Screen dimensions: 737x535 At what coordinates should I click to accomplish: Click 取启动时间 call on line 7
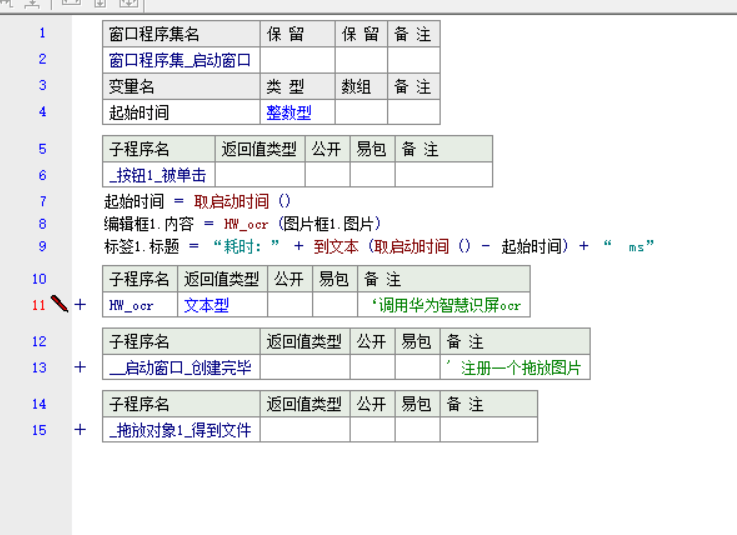tap(231, 202)
